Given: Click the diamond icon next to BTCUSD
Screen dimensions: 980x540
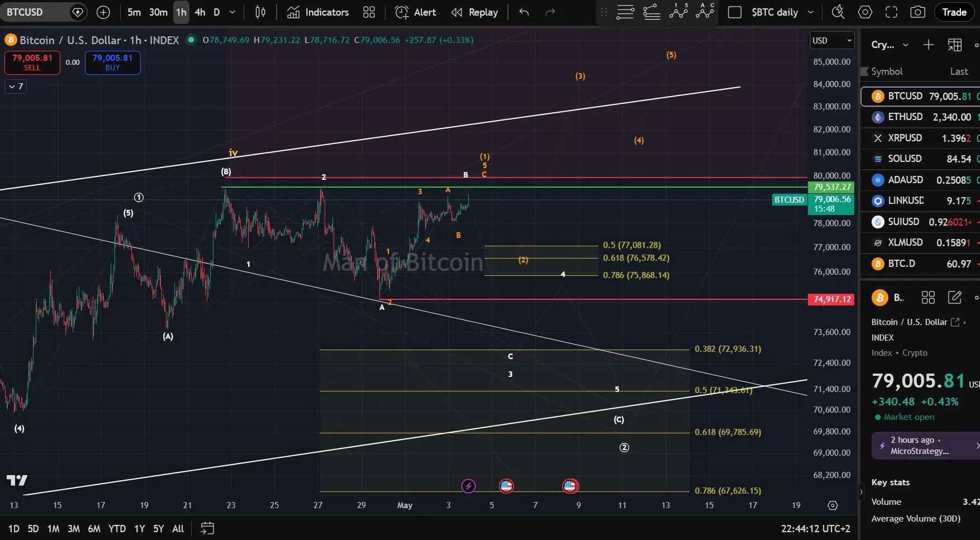Looking at the screenshot, I should pos(78,12).
